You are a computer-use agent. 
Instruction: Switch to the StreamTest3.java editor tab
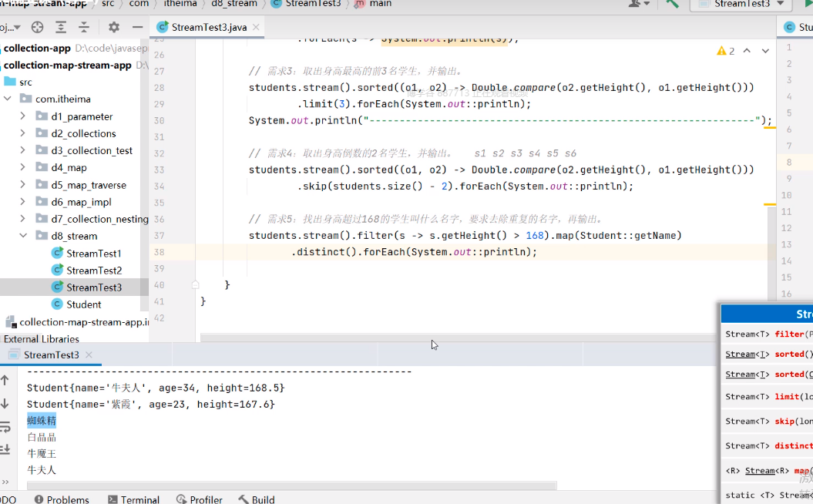pos(207,27)
